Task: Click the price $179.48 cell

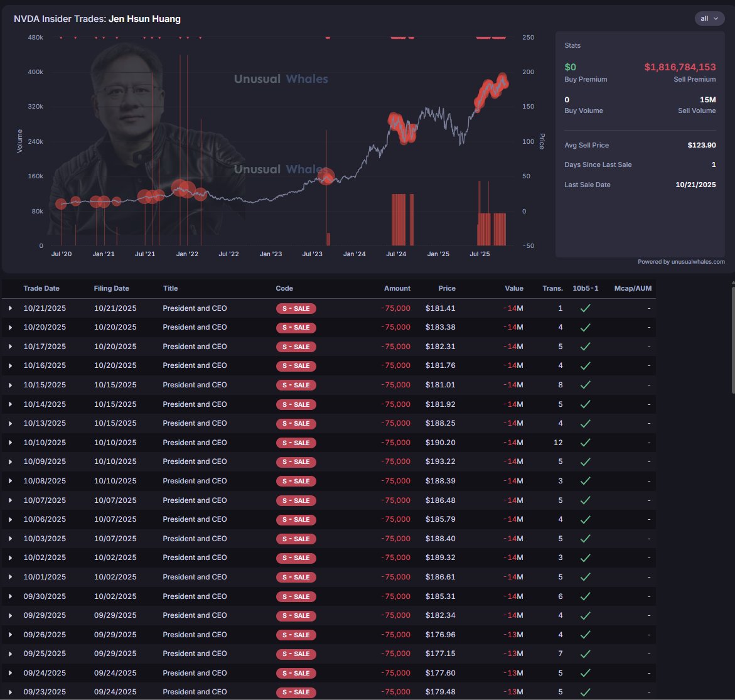Action: click(x=440, y=692)
